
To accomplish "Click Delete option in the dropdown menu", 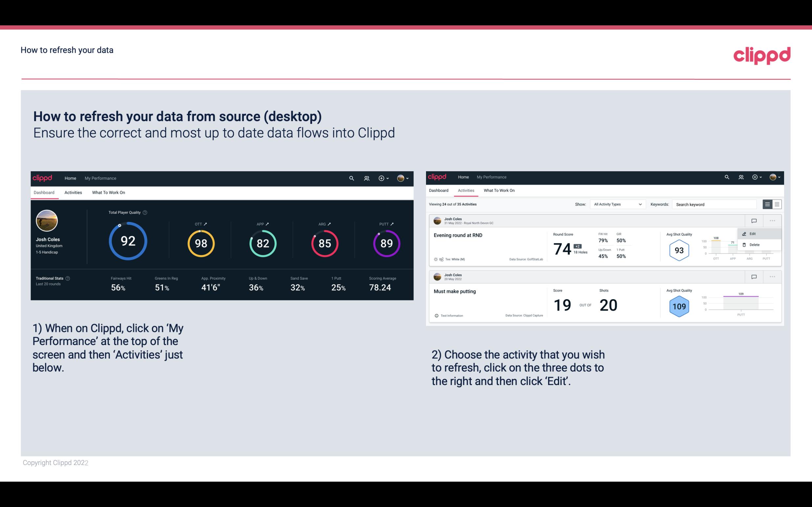I will click(x=756, y=245).
